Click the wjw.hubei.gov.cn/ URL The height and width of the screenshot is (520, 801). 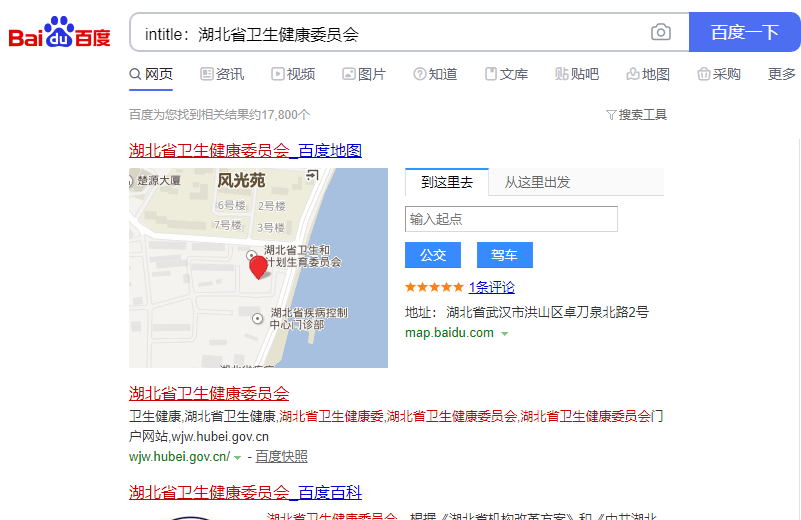coord(179,457)
